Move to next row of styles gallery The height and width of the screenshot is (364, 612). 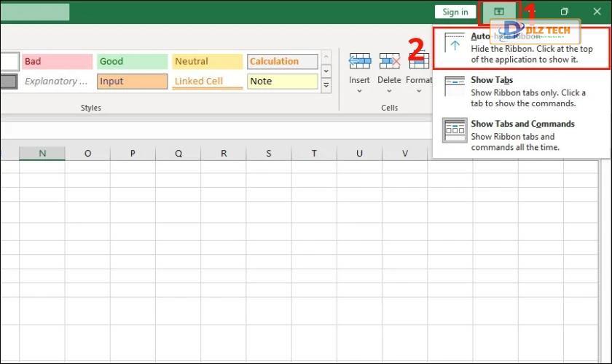[326, 71]
